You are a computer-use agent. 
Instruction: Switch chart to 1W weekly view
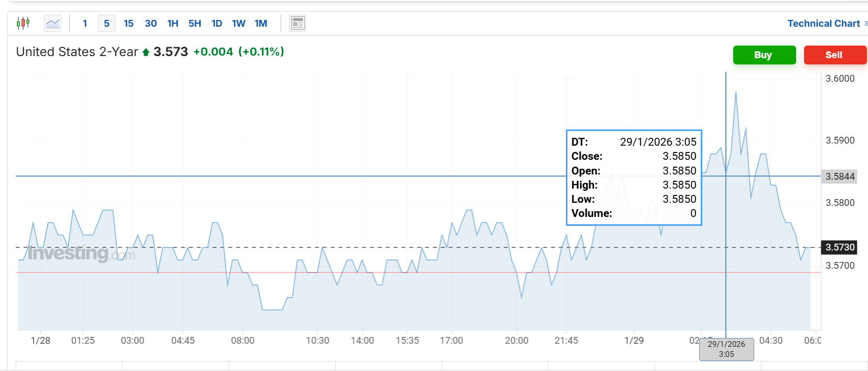[x=239, y=24]
